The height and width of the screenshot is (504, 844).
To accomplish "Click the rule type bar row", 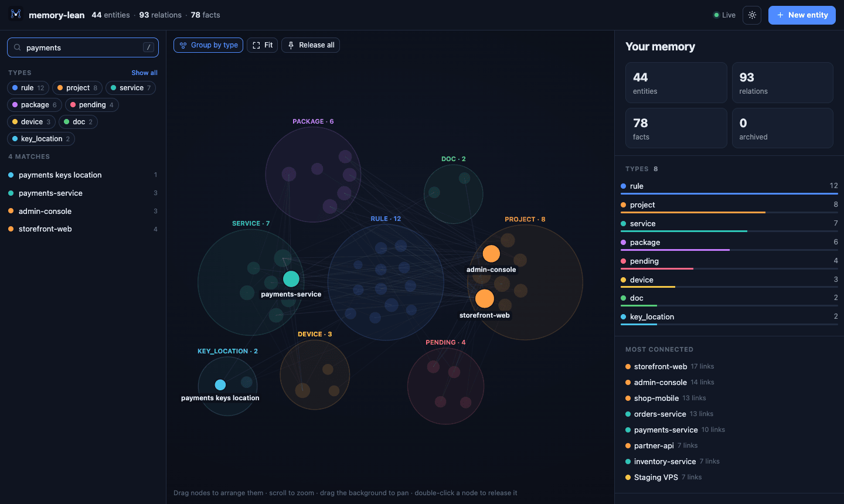I will coord(729,187).
